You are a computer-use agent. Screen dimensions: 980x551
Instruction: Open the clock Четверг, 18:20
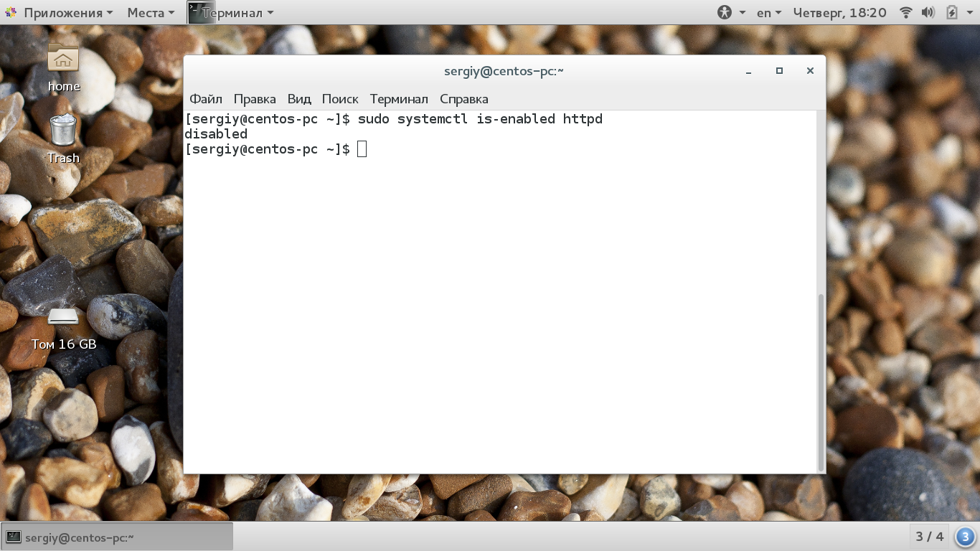point(839,12)
